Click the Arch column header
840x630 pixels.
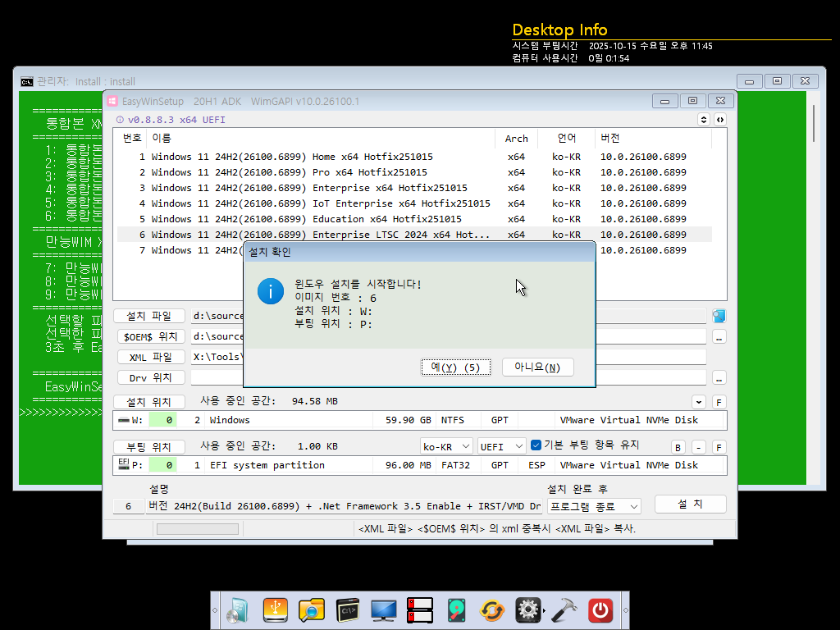coord(517,138)
